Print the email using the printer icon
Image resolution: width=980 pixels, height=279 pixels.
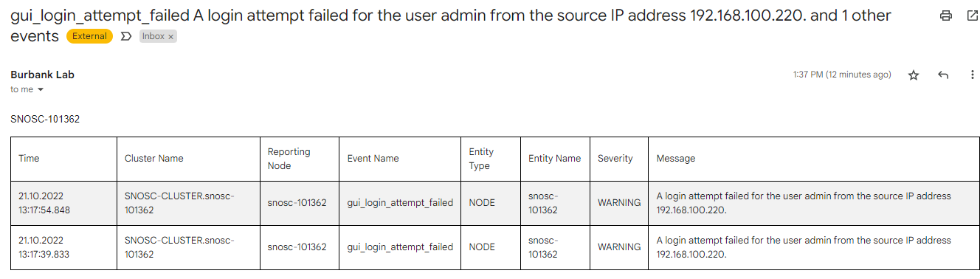click(x=946, y=15)
